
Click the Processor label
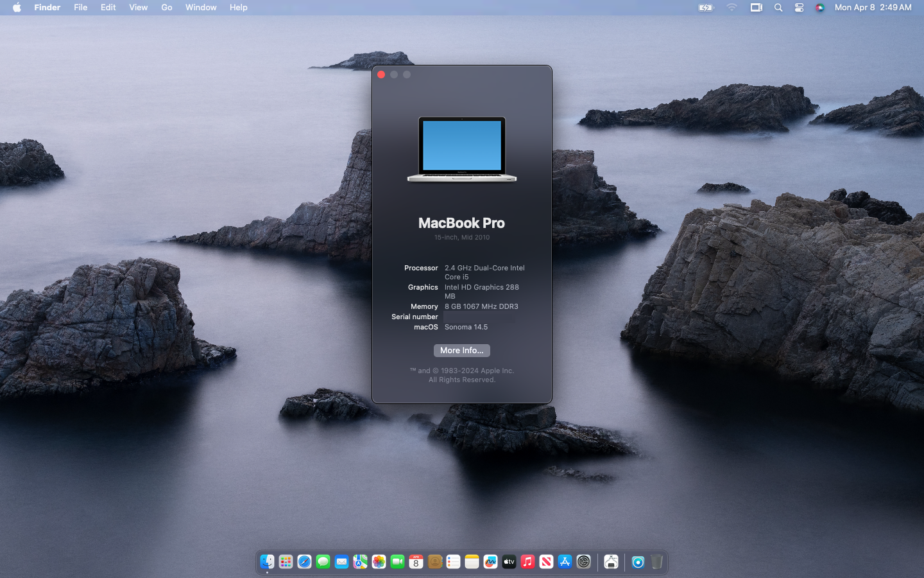(x=421, y=268)
